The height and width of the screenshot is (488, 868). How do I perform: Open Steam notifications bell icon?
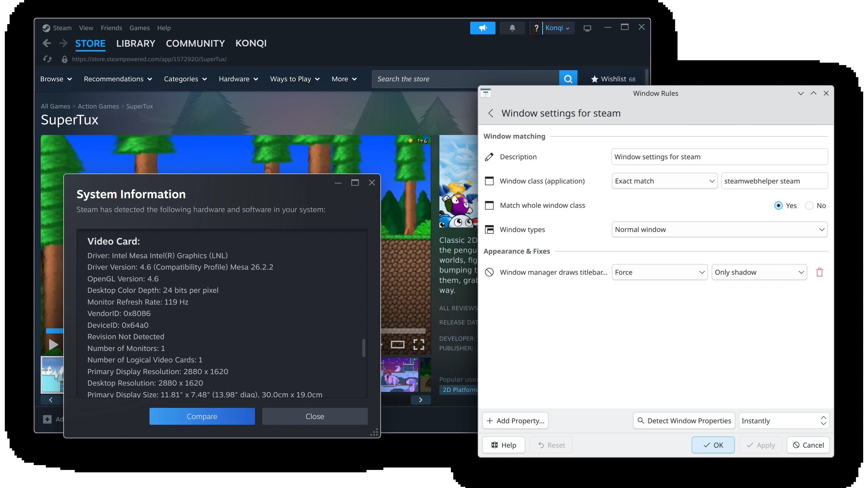click(512, 28)
